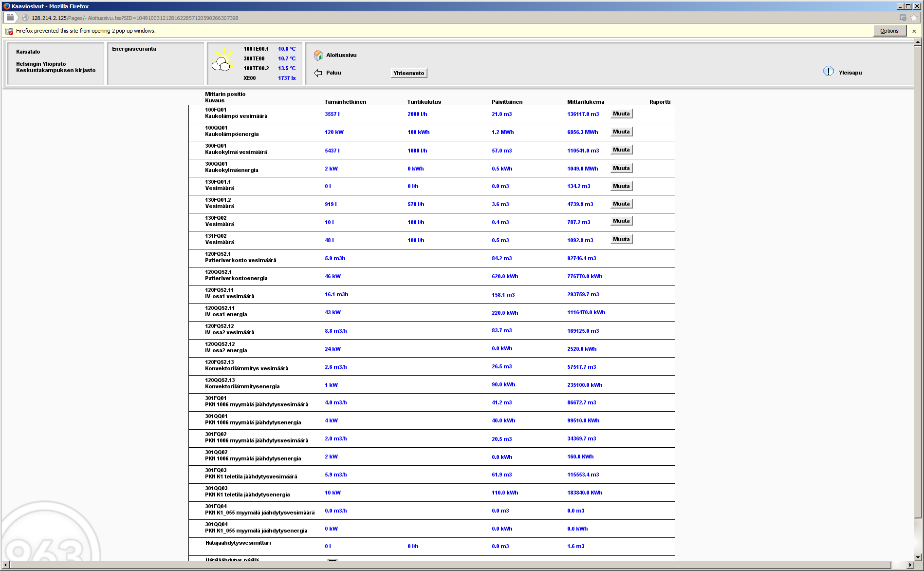The height and width of the screenshot is (571, 924).
Task: Click the Hätäjäähdytysvesimittari row label
Action: [238, 543]
